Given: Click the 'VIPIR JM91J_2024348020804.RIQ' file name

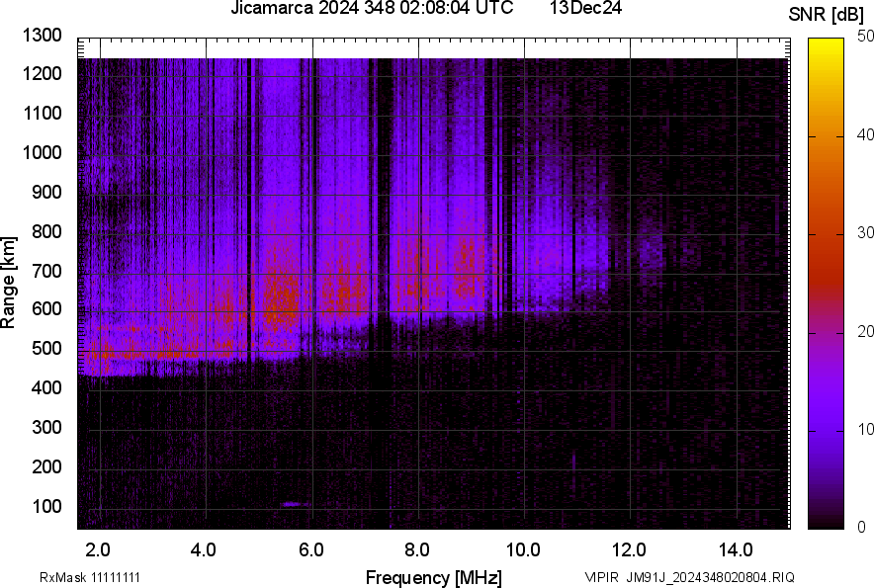Looking at the screenshot, I should click(x=689, y=577).
